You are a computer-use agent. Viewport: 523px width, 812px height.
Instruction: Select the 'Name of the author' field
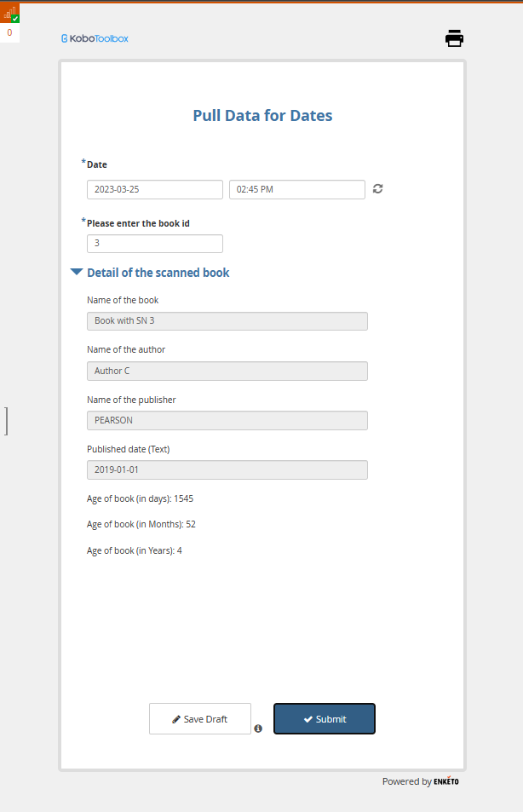tap(227, 371)
